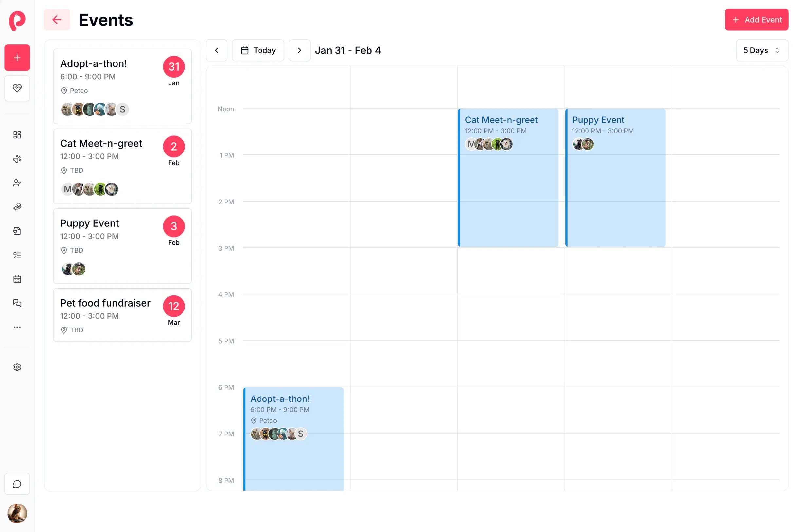Navigate to previous date range arrow

216,50
